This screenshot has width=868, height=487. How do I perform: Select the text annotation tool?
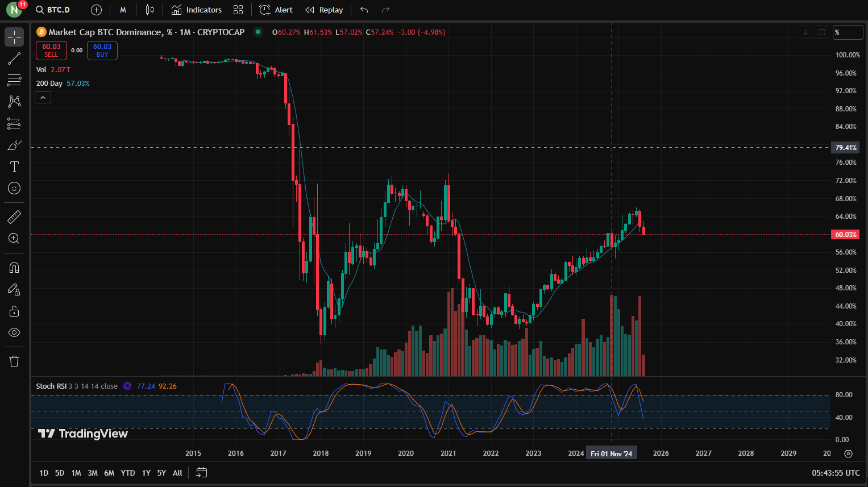[14, 167]
